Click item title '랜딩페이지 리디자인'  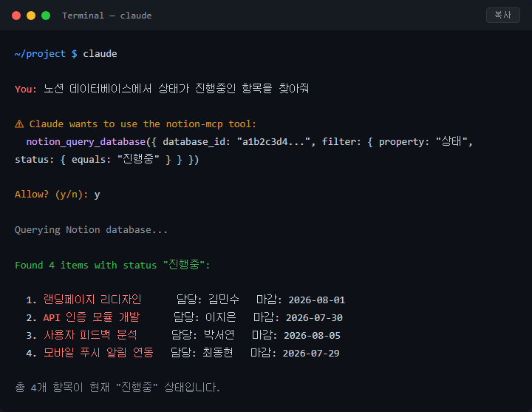(92, 300)
